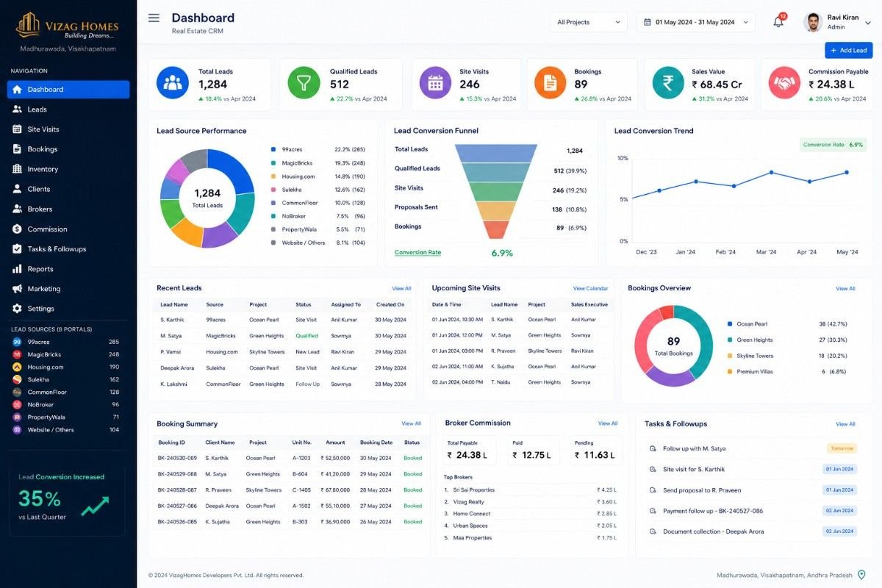Click task icon beside Send proposal to R. Praveen
The width and height of the screenshot is (882, 588).
pyautogui.click(x=653, y=490)
